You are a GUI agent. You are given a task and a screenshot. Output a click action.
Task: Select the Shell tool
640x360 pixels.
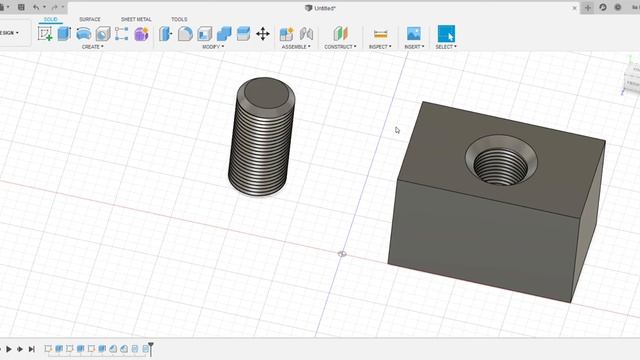pyautogui.click(x=204, y=34)
